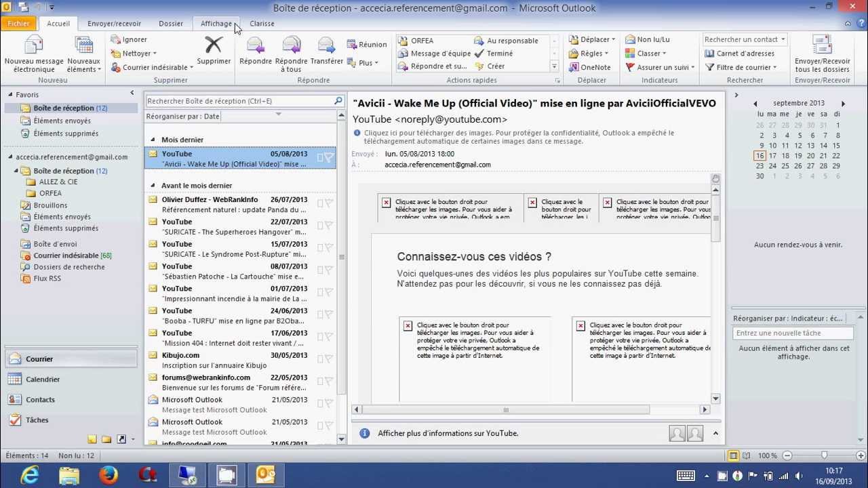Viewport: 868px width, 488px height.
Task: Click the Transférer forward icon
Action: (x=326, y=45)
